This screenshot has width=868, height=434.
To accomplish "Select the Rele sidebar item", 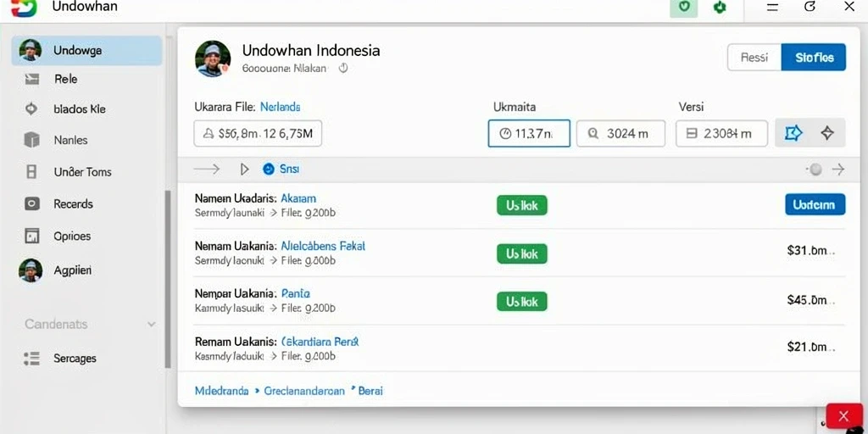I will point(66,79).
